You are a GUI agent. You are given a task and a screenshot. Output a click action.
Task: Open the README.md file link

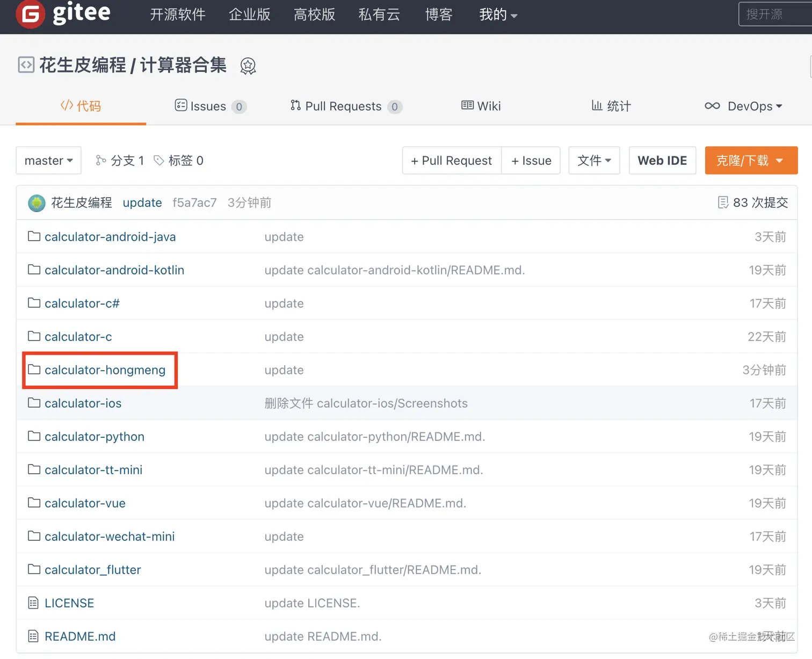click(80, 636)
